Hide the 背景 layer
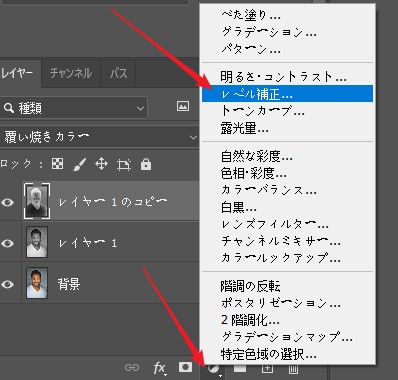This screenshot has width=398, height=380. [8, 284]
